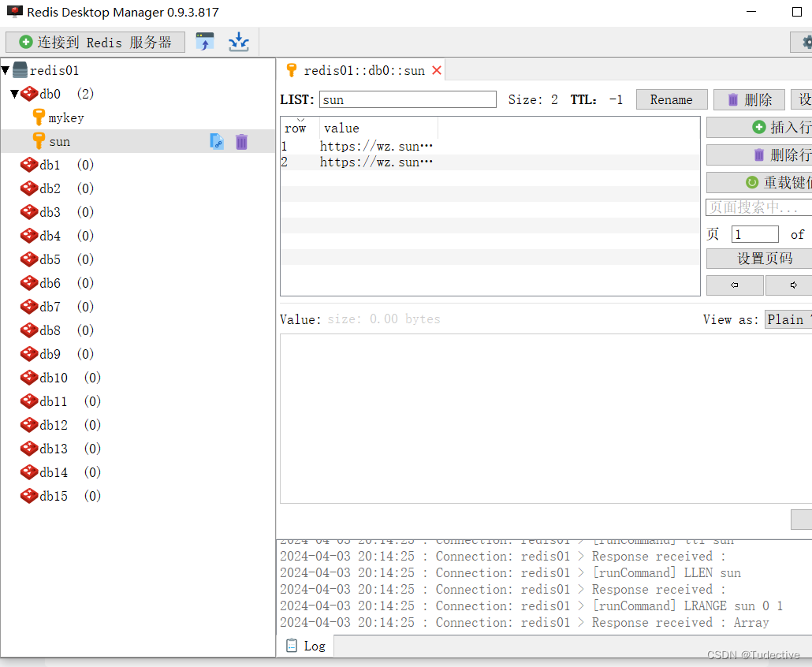Click the reload key value button (重载键值)
Image resolution: width=812 pixels, height=667 pixels.
759,182
